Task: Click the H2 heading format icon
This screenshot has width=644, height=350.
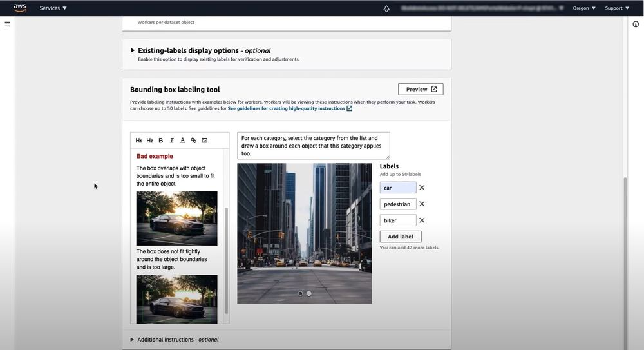Action: point(149,141)
